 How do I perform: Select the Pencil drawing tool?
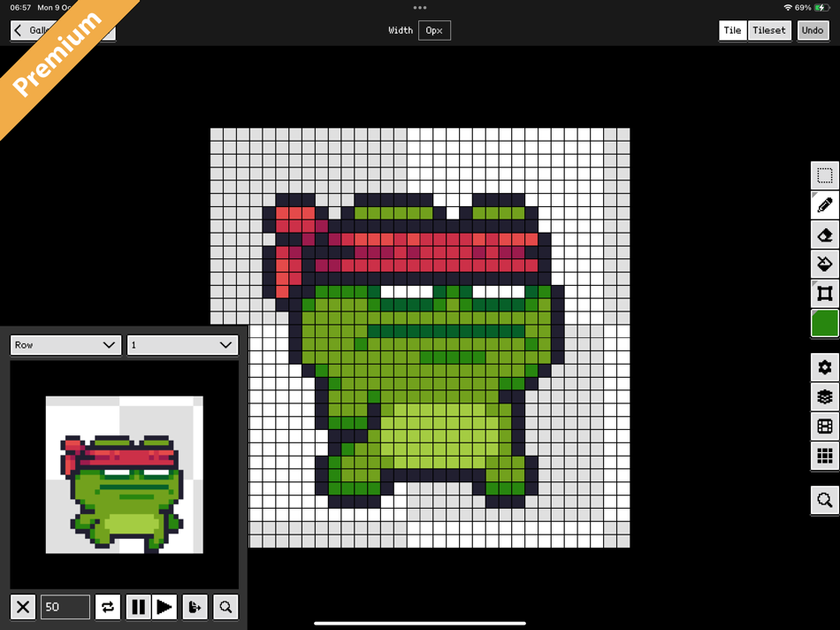point(824,204)
